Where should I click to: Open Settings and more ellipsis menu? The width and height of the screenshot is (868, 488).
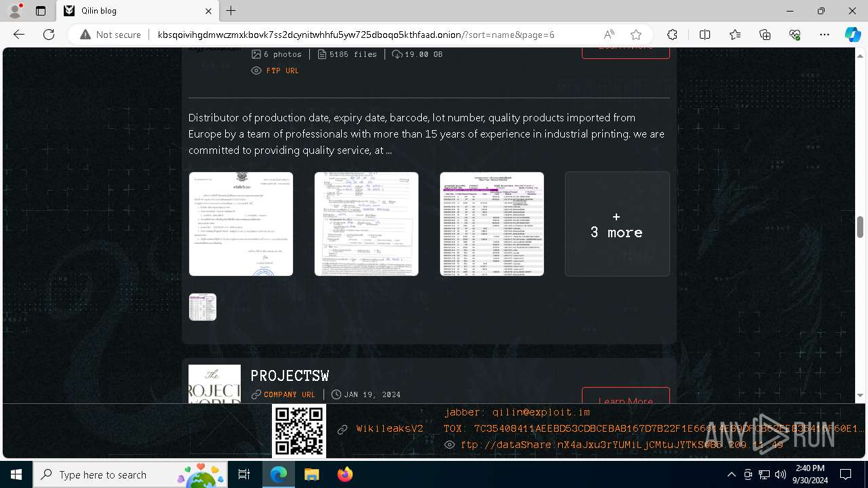click(825, 35)
